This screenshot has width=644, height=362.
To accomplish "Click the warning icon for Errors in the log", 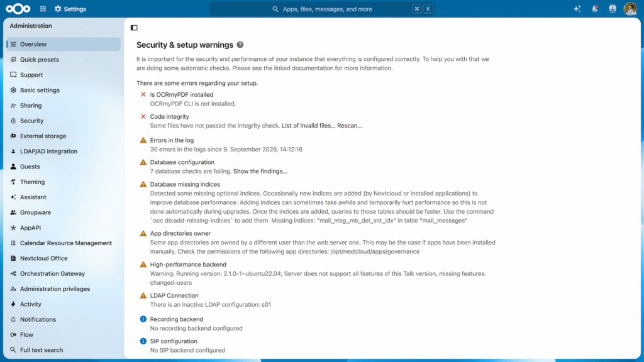I will pyautogui.click(x=143, y=140).
